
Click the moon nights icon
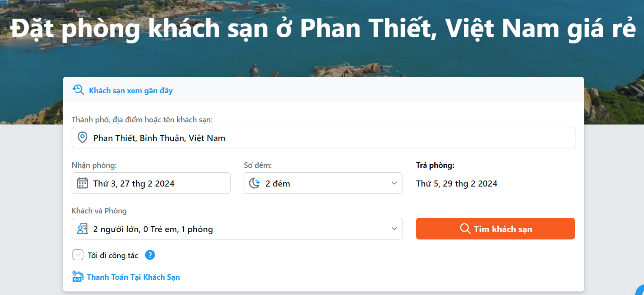tap(254, 183)
